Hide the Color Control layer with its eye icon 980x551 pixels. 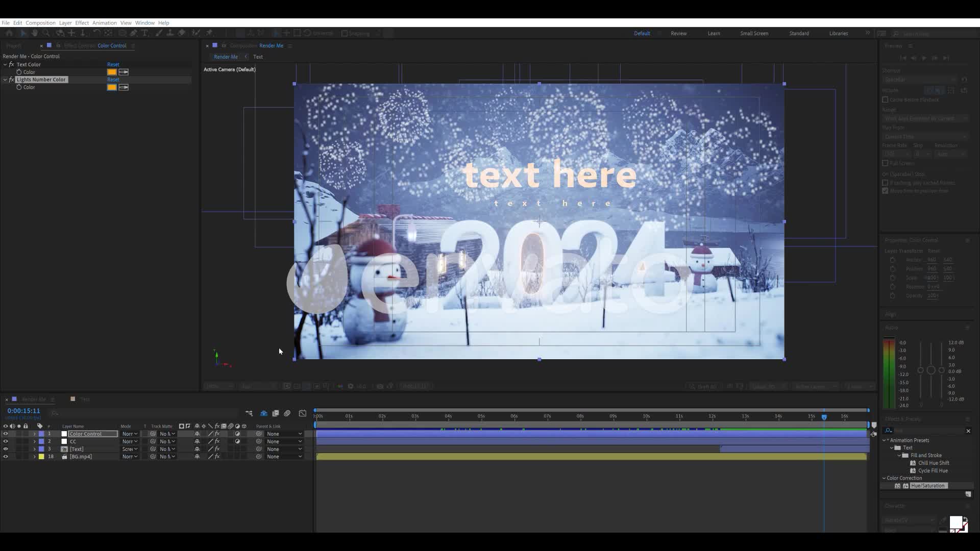click(6, 434)
